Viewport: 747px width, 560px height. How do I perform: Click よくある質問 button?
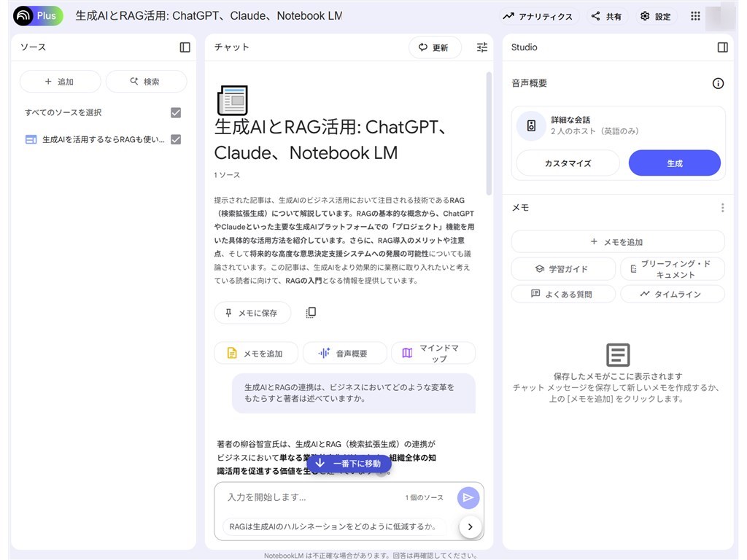pos(564,294)
